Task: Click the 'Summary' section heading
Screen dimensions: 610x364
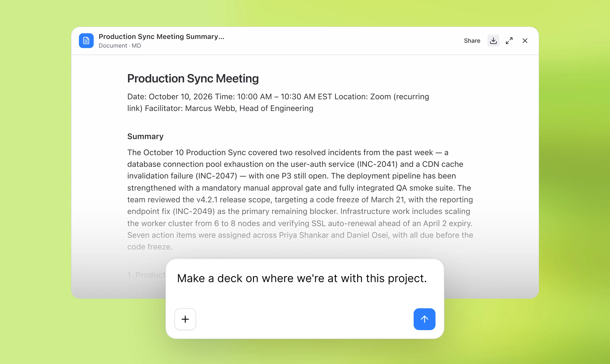Action: 145,136
